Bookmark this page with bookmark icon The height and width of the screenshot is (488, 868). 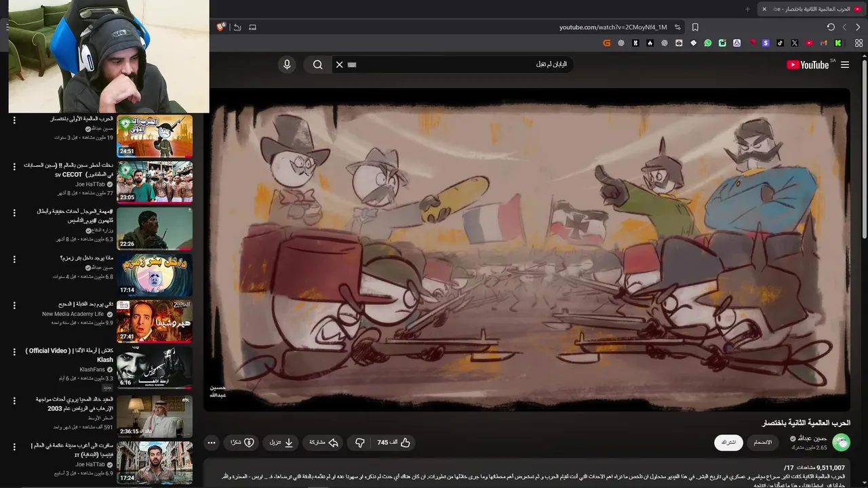[x=695, y=27]
